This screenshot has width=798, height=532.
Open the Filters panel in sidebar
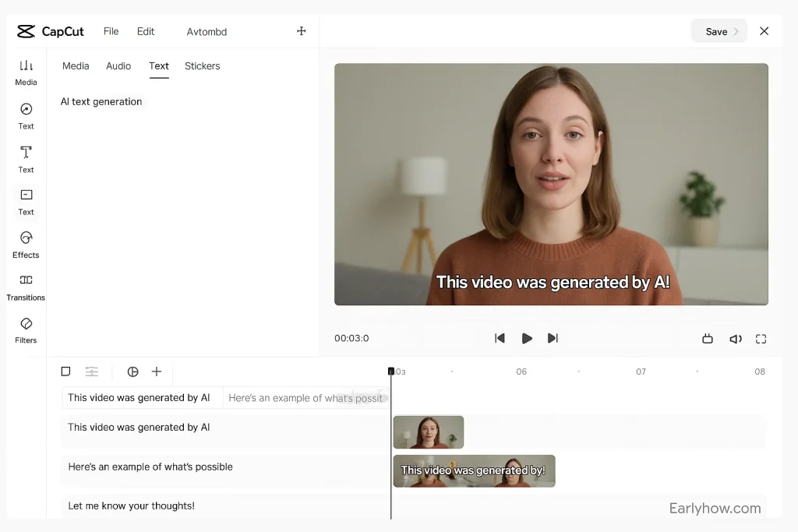pyautogui.click(x=26, y=329)
